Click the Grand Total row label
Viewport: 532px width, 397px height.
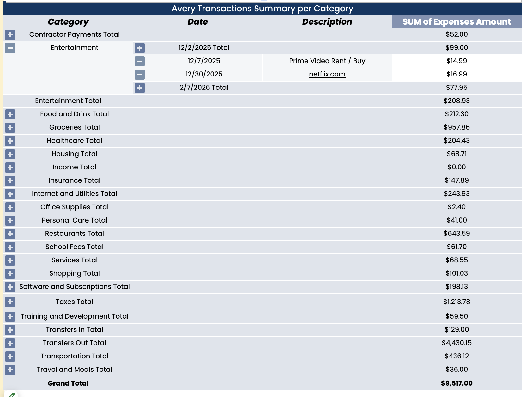tap(68, 383)
